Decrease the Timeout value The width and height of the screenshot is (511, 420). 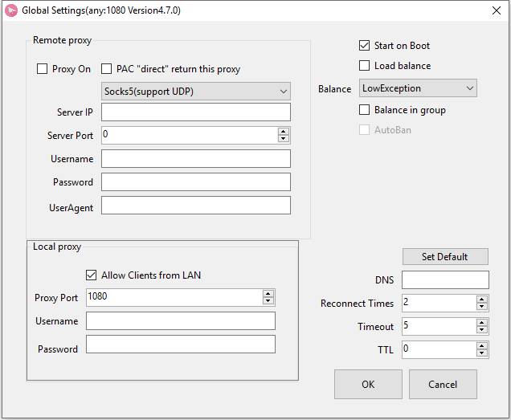pos(481,330)
